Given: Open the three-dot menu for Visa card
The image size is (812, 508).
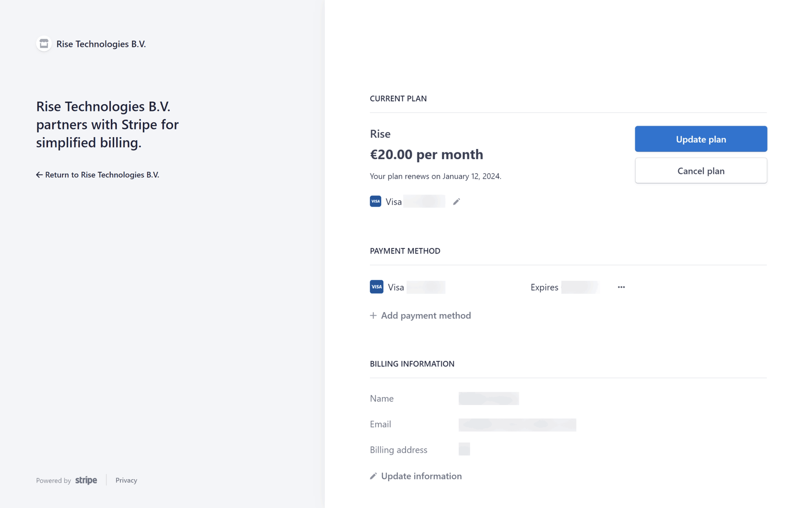Looking at the screenshot, I should tap(621, 287).
